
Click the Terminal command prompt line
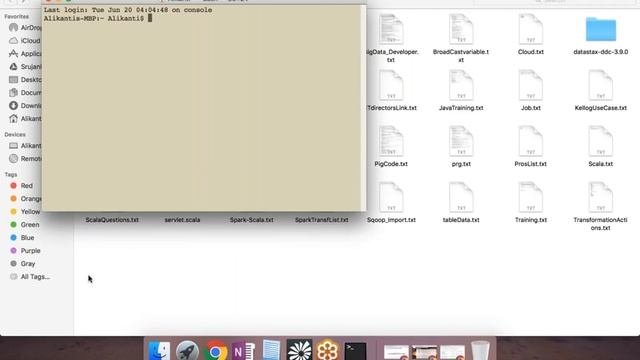(98, 18)
